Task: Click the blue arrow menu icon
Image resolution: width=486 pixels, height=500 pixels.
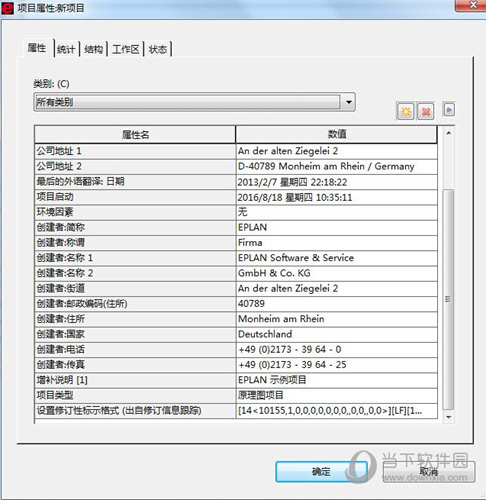Action: (449, 110)
